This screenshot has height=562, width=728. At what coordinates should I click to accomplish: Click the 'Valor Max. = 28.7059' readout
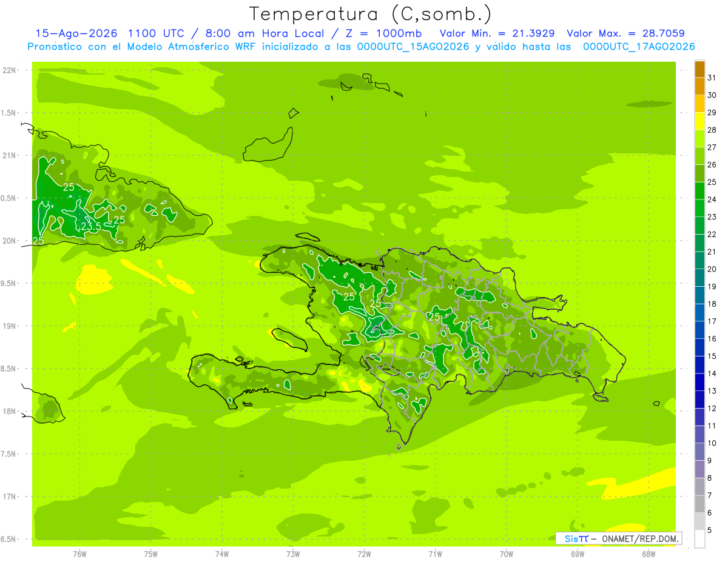click(x=625, y=33)
